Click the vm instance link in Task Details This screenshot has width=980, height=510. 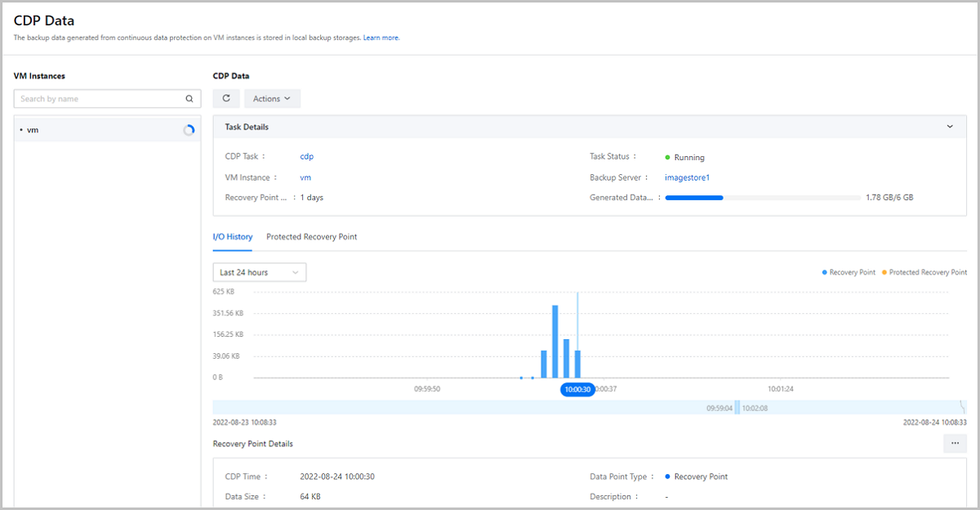pos(305,177)
